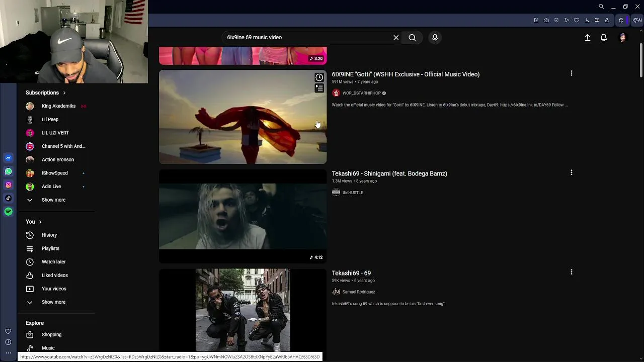
Task: Open Tekashi69 Shinigami video title
Action: coord(389,173)
